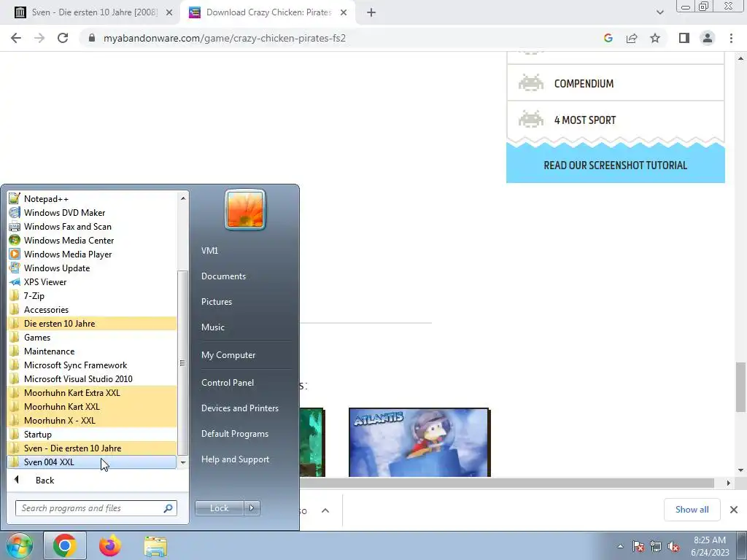Expand the Maintenance folder
Image resolution: width=747 pixels, height=560 pixels.
(x=92, y=351)
